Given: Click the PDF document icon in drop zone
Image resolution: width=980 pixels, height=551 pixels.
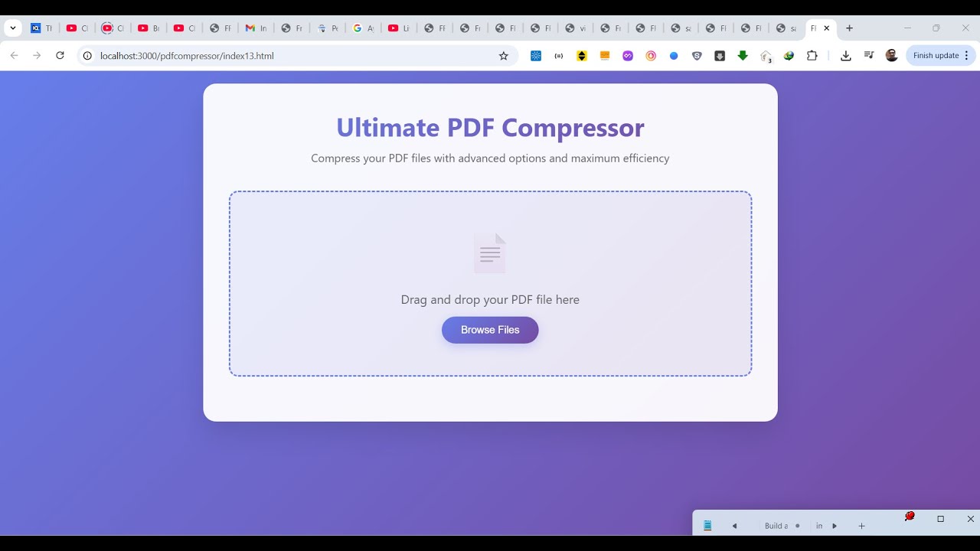Looking at the screenshot, I should point(490,253).
